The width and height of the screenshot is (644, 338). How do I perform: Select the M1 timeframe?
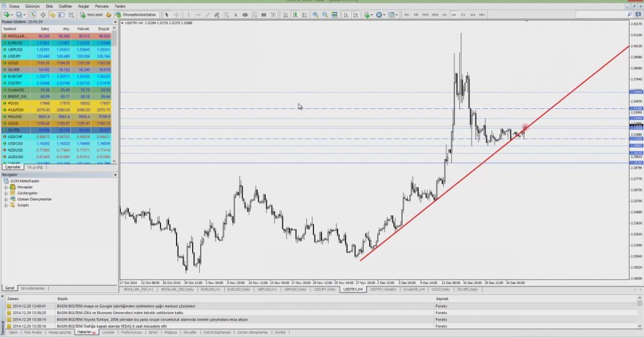pos(407,14)
